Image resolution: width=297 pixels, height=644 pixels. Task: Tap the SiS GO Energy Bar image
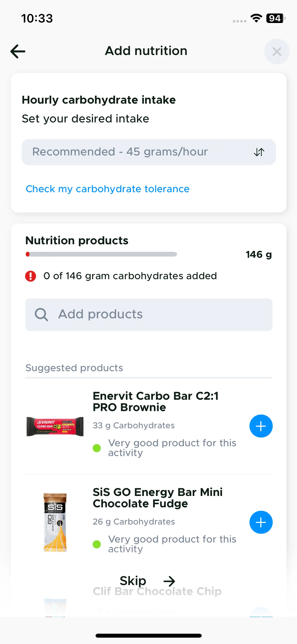click(55, 522)
